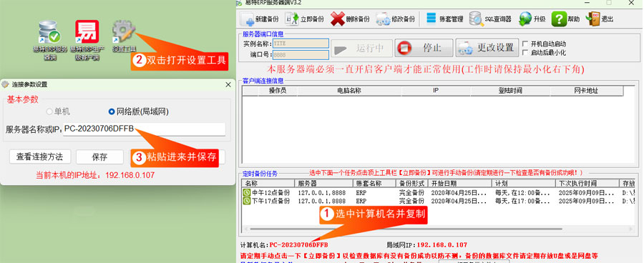Screen dimensions: 644x263
Task: Click 127.0.0.1,8888 in the 中午12点备份 row
Action: pyautogui.click(x=321, y=192)
